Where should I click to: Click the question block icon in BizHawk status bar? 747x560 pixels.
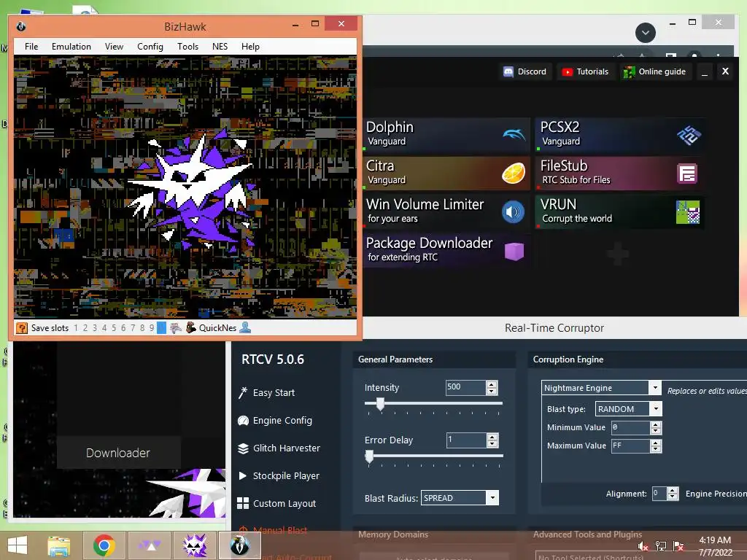(21, 327)
